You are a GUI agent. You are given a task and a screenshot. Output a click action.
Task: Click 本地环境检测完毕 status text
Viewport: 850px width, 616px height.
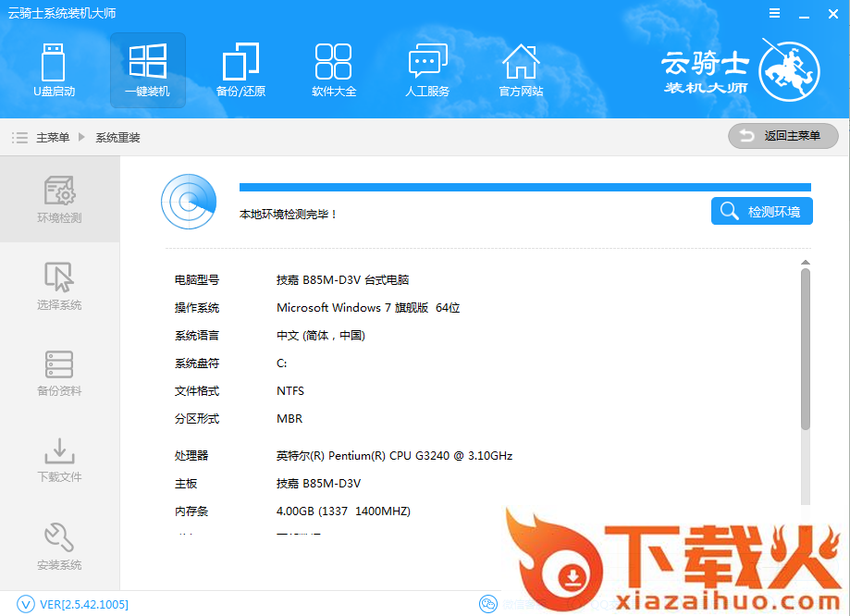pyautogui.click(x=288, y=215)
